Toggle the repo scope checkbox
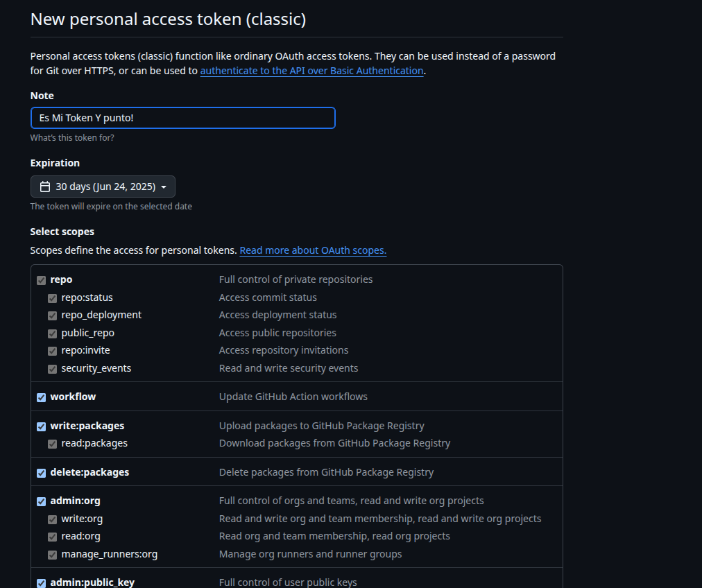This screenshot has width=702, height=588. [42, 280]
